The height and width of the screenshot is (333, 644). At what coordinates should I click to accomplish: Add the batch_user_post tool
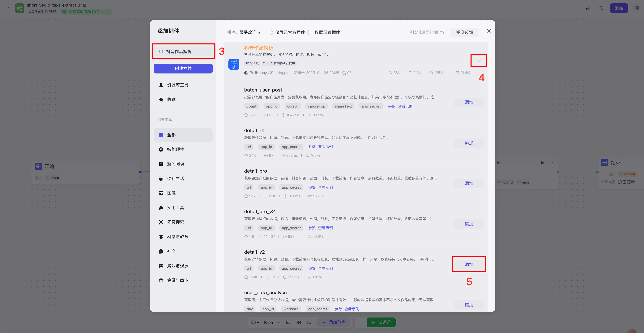469,102
